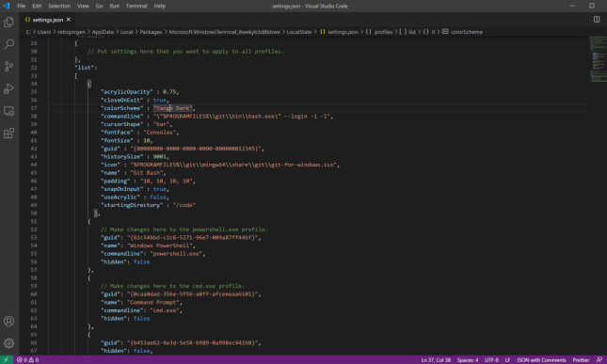Click colorScheme breadcrumb segment
This screenshot has height=364, width=607.
[x=463, y=32]
